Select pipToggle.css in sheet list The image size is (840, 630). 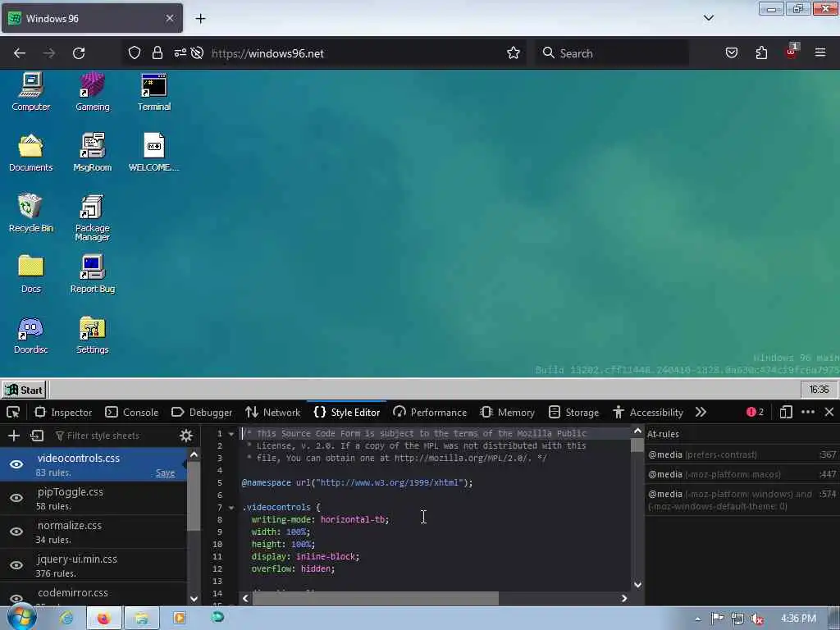click(94, 498)
